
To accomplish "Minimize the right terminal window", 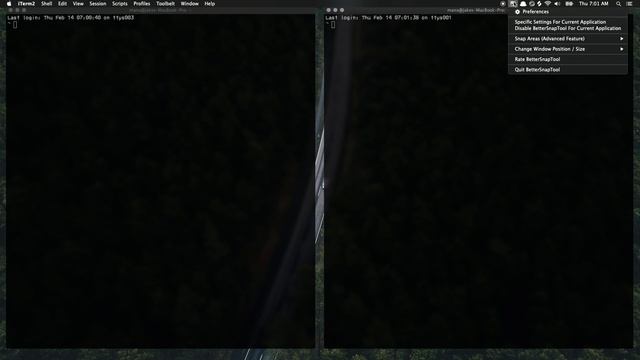I will click(x=335, y=10).
